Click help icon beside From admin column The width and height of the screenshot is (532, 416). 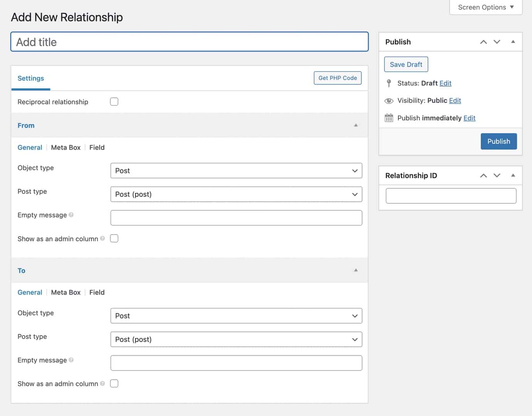[x=102, y=238]
